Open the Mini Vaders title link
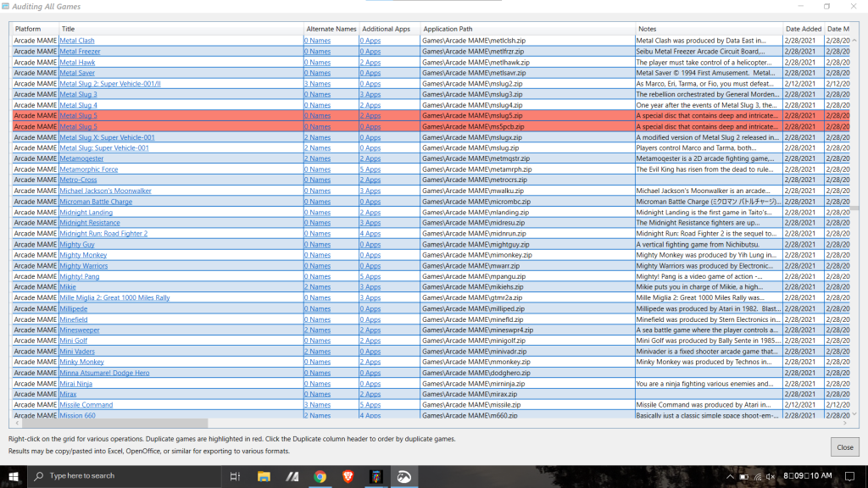This screenshot has height=488, width=868. (77, 352)
